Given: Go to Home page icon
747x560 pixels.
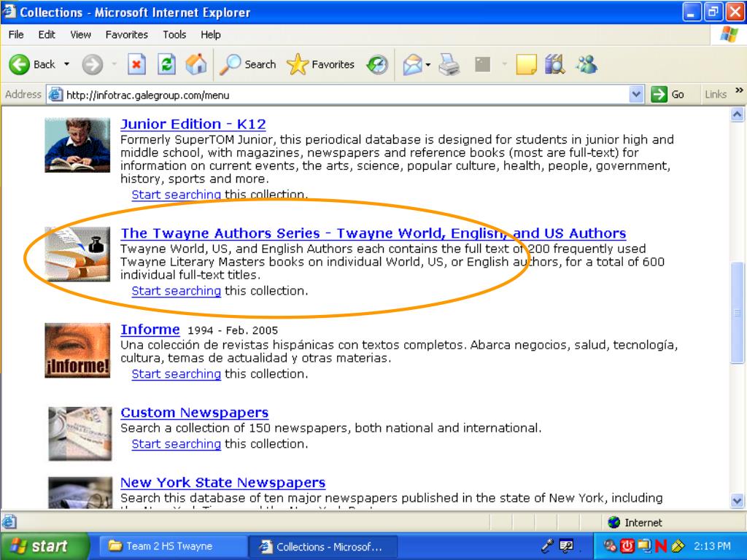Looking at the screenshot, I should 196,64.
